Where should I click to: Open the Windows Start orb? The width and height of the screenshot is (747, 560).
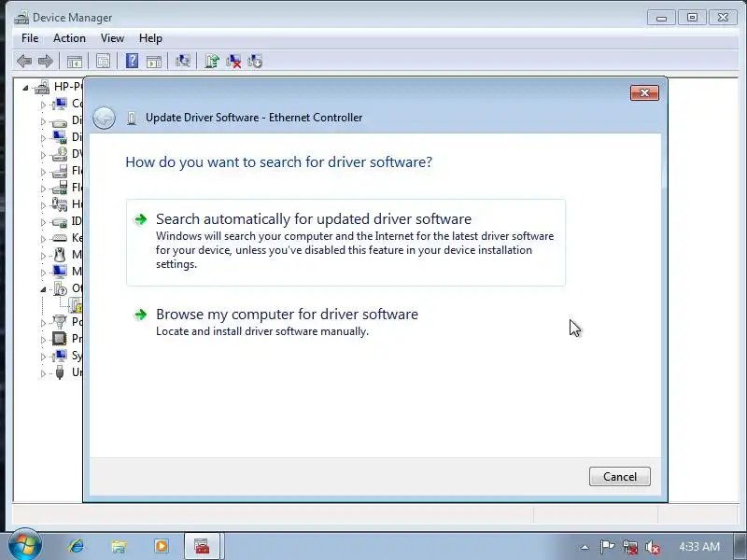25,545
